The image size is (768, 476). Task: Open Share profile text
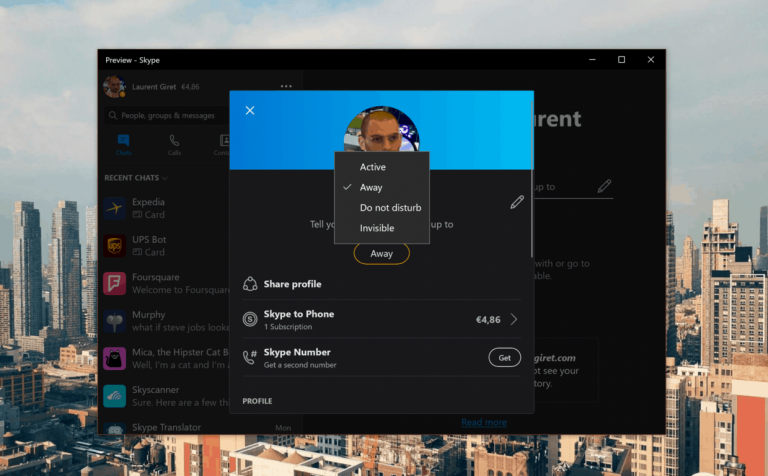click(x=292, y=284)
